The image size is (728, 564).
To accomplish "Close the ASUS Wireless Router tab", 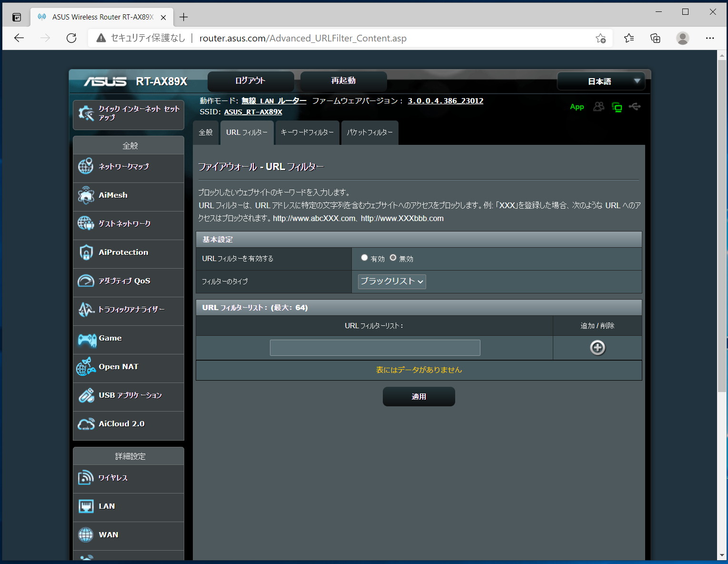I will click(163, 17).
